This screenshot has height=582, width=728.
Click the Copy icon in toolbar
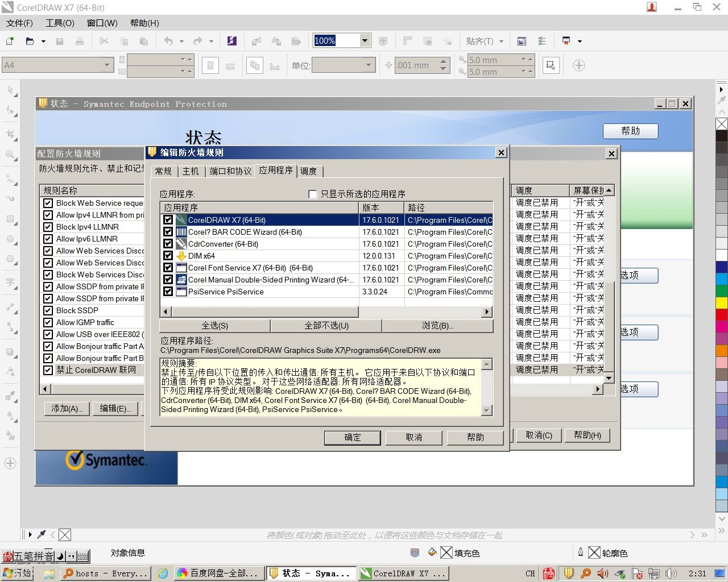tap(124, 41)
